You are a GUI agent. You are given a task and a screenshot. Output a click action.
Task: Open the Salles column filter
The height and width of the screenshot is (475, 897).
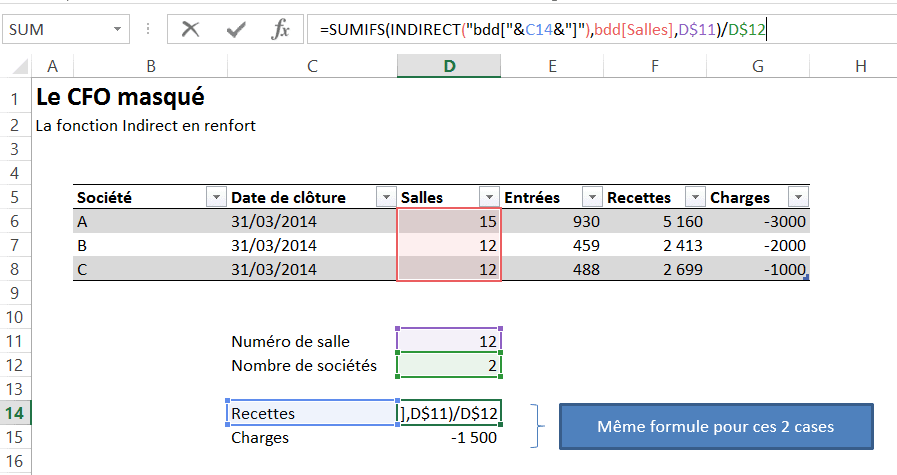[489, 198]
